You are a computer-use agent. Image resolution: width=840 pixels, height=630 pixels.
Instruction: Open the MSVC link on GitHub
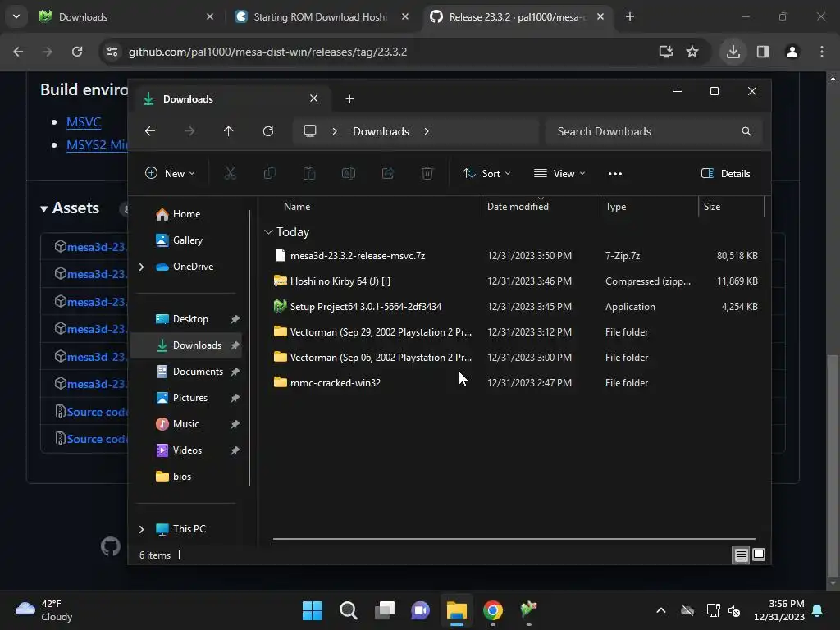click(84, 121)
